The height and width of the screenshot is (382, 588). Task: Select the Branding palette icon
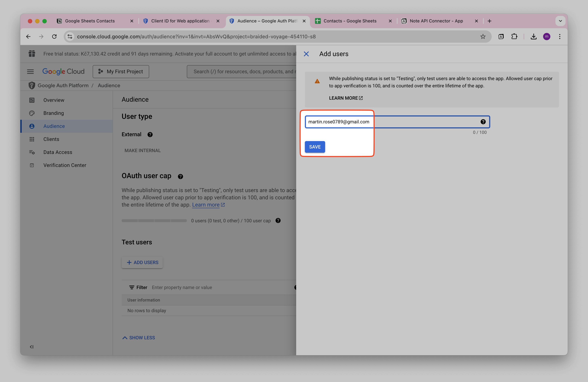click(32, 113)
